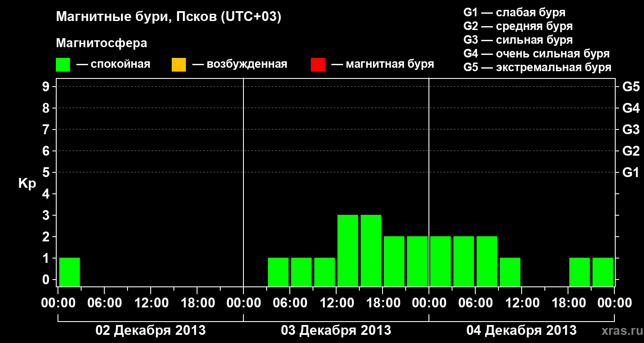Click the 21:00–00:00 bar on 03 Декабря
The image size is (644, 343).
coord(417,261)
